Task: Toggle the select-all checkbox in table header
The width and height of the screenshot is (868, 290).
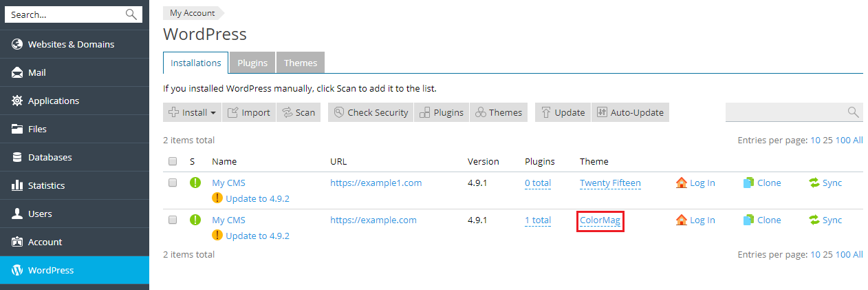Action: pyautogui.click(x=173, y=161)
